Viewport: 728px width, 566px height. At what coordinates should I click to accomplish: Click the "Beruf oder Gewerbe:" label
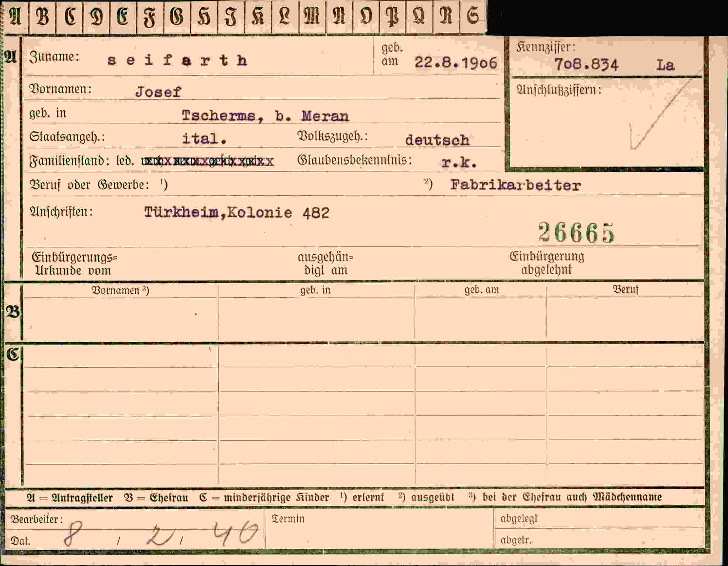(x=90, y=185)
